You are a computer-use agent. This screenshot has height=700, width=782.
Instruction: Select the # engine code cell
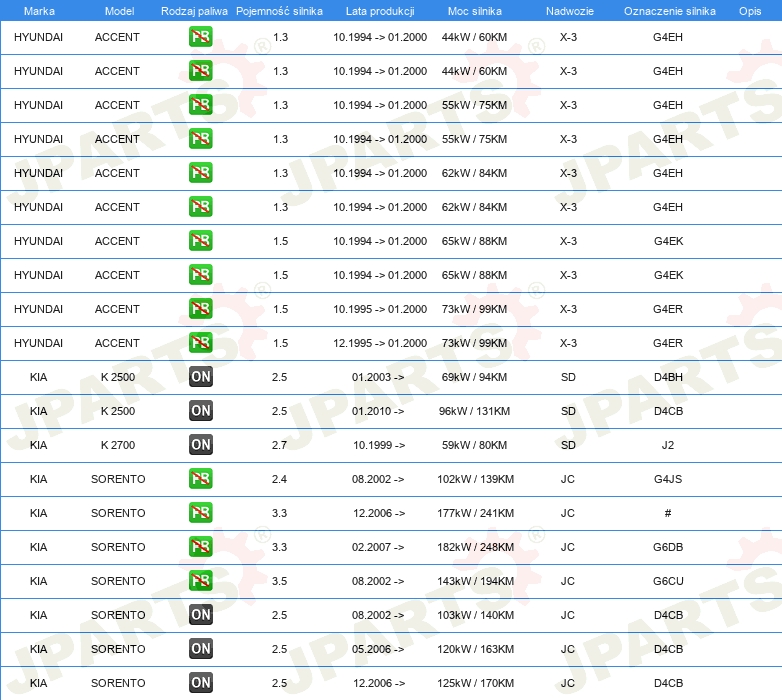tap(668, 513)
